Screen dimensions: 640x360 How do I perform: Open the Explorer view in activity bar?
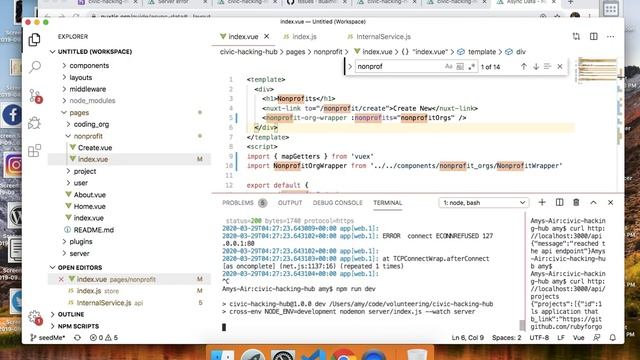coord(35,40)
